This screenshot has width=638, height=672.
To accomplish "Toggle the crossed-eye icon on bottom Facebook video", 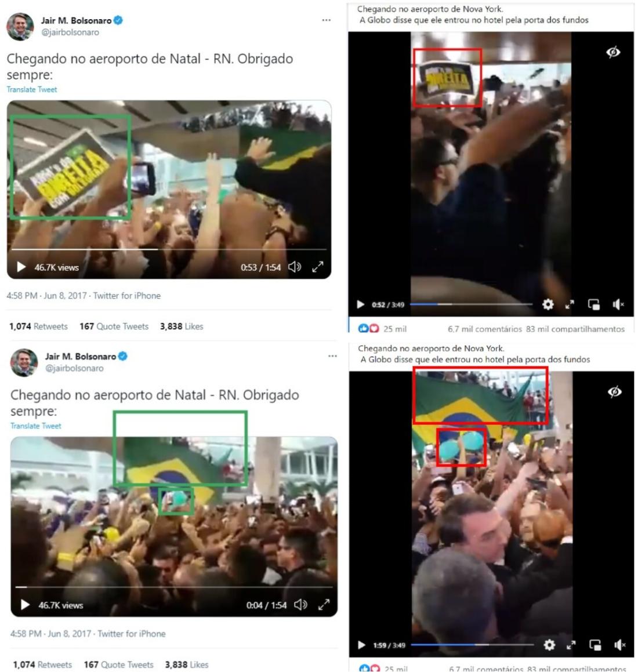I will point(614,392).
